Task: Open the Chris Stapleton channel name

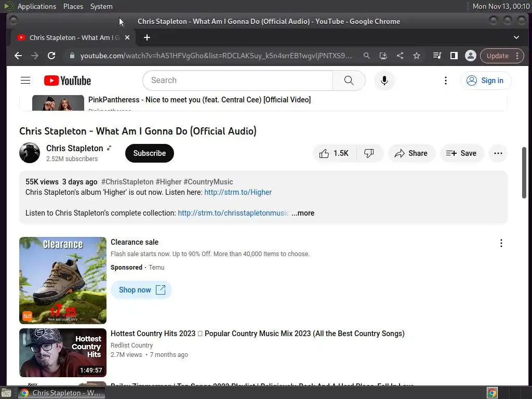Action: [75, 148]
